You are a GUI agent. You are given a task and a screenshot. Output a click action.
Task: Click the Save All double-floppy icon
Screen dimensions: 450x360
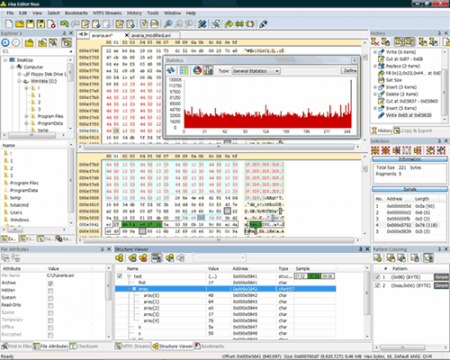tap(41, 24)
